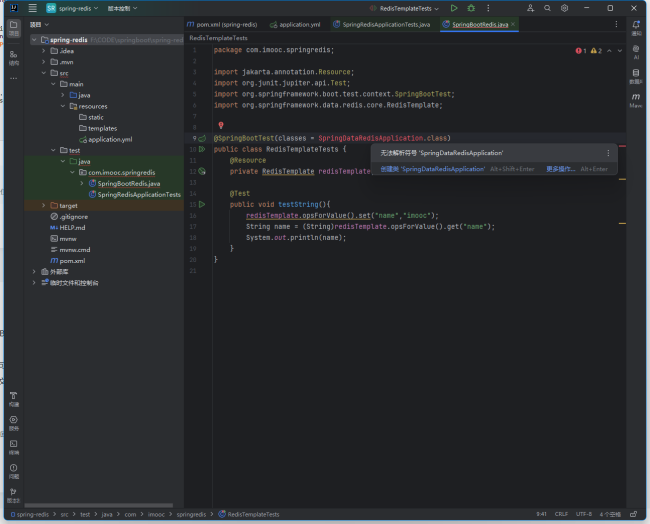Viewport: 650px width, 524px height.
Task: Toggle the Project tool window button
Action: 14,27
